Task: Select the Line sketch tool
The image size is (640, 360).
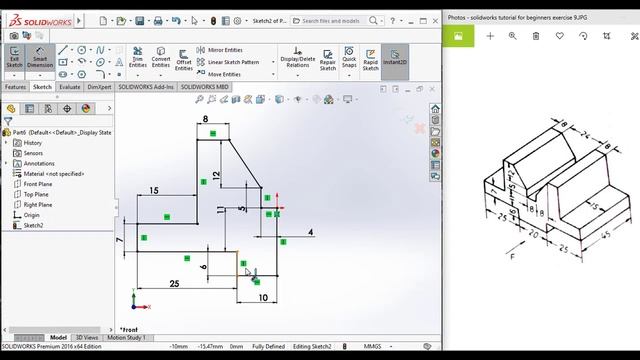Action: (63, 50)
